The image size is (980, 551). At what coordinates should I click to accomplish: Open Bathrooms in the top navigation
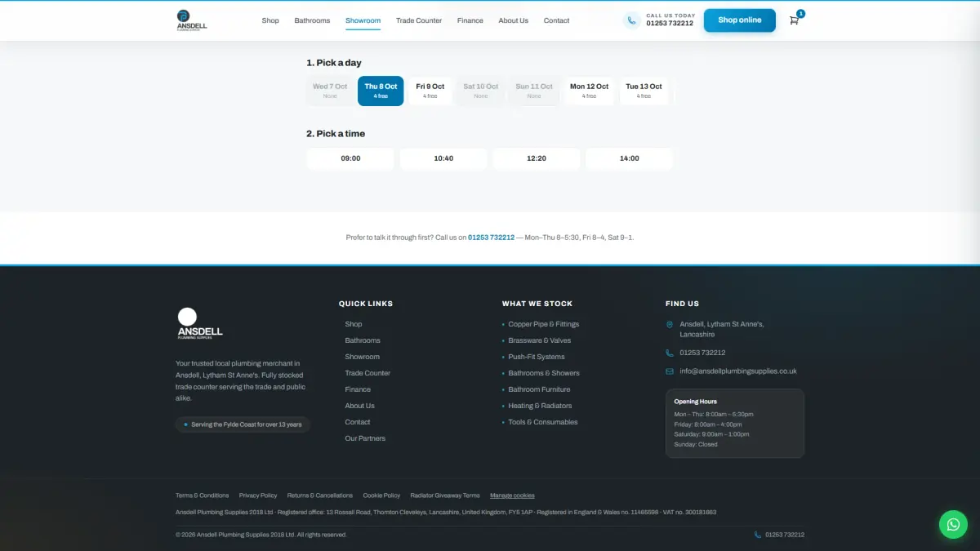tap(312, 20)
